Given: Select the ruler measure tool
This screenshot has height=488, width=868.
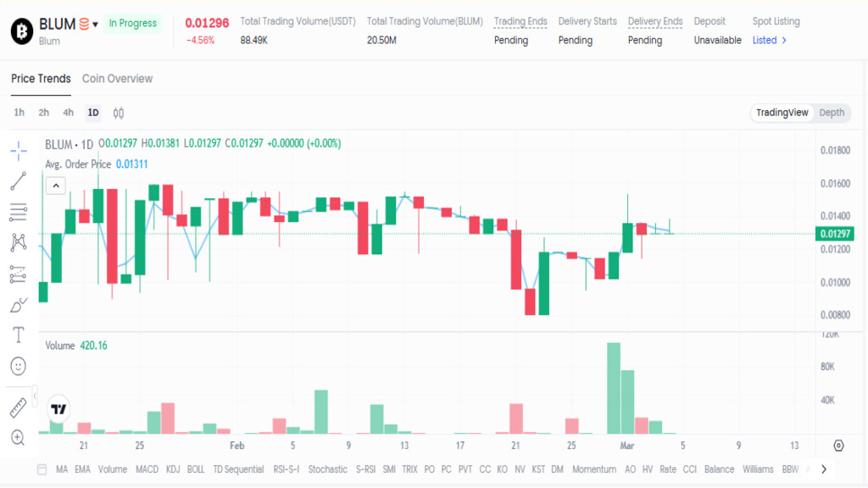Looking at the screenshot, I should point(19,408).
